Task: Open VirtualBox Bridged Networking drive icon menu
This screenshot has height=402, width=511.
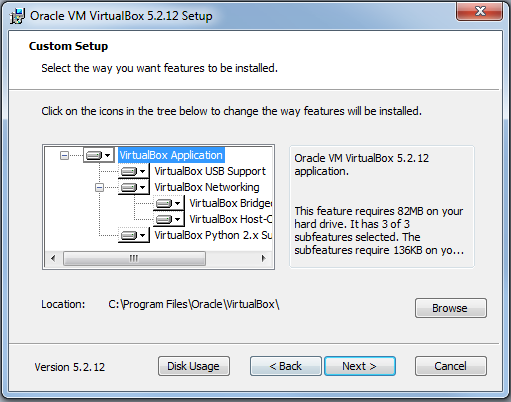Action: tap(168, 203)
